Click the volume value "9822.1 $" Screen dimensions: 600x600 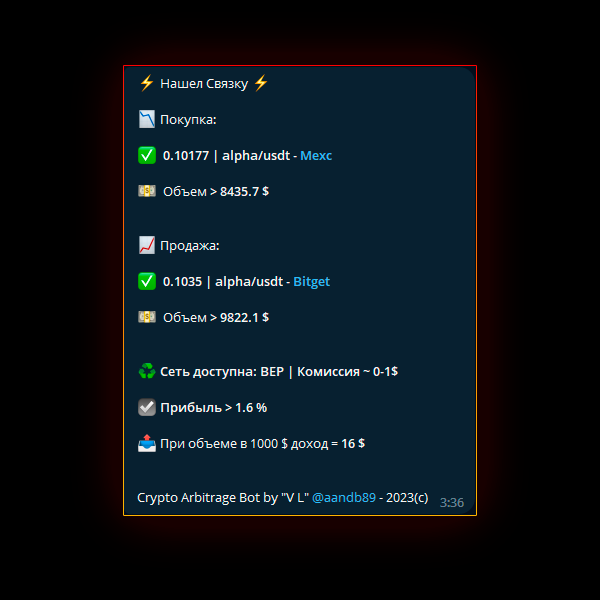[x=244, y=318]
